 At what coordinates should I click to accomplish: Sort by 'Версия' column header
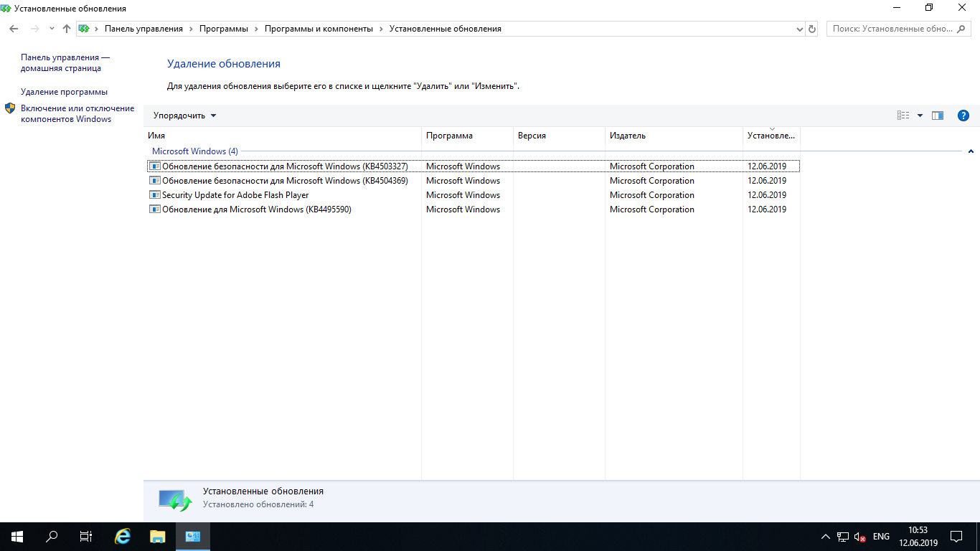coord(559,136)
